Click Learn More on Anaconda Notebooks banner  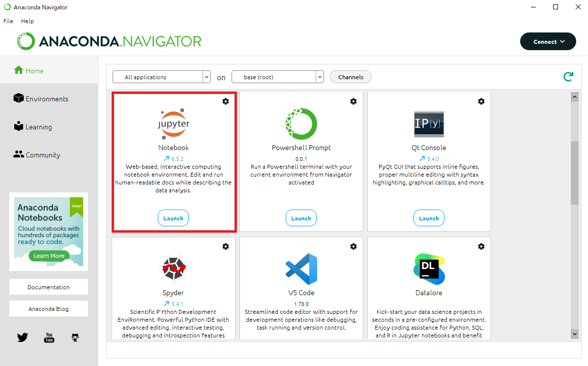click(49, 256)
